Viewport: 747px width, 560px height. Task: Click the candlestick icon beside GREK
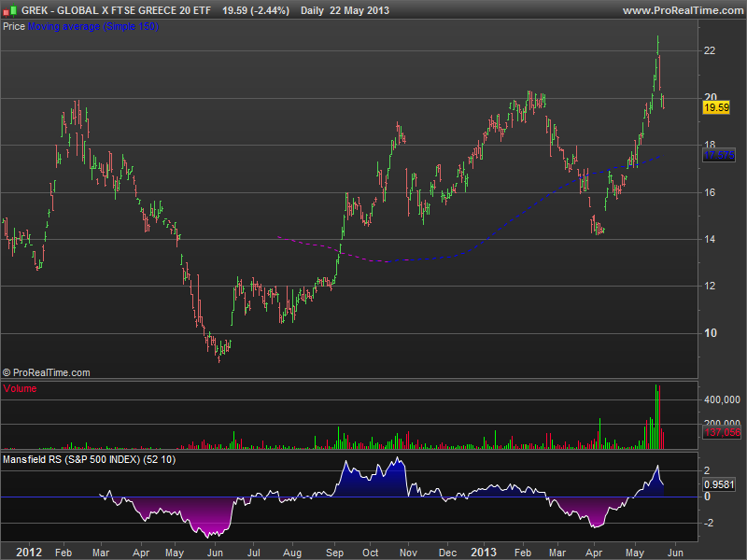(9, 10)
